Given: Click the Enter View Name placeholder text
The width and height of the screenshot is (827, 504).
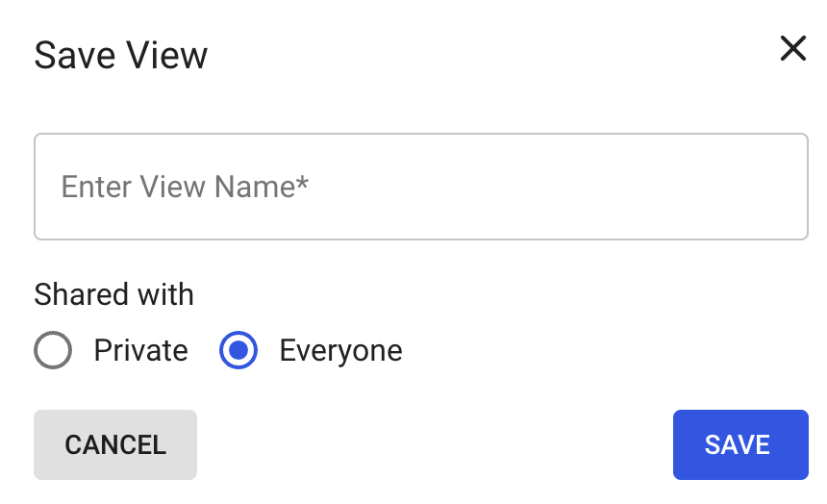Looking at the screenshot, I should pyautogui.click(x=185, y=187).
